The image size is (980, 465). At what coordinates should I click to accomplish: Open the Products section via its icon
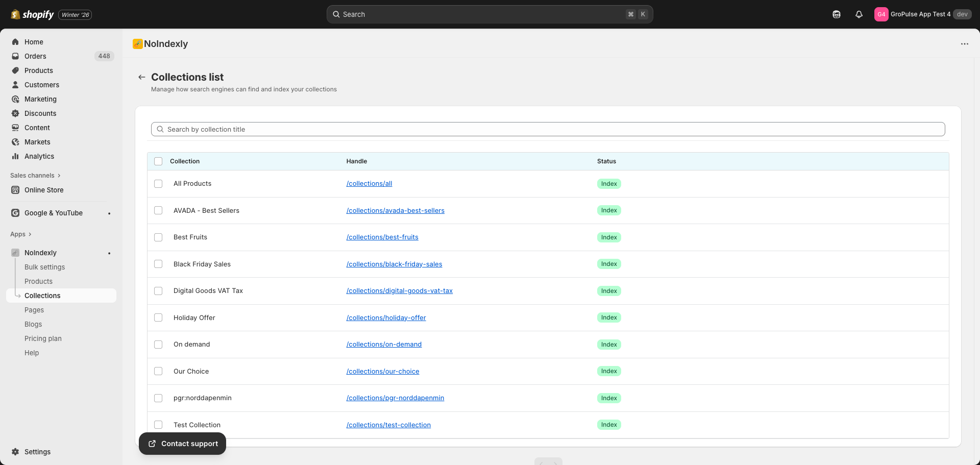[x=15, y=70]
